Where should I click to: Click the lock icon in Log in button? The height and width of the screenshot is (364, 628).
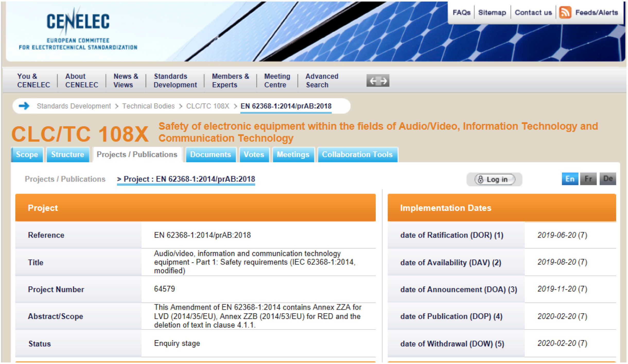click(480, 179)
